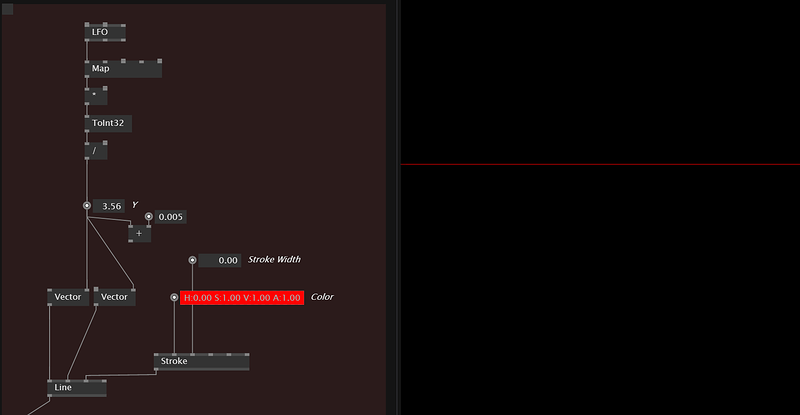Click the circle pin beside the 3.56 Y value

point(87,206)
